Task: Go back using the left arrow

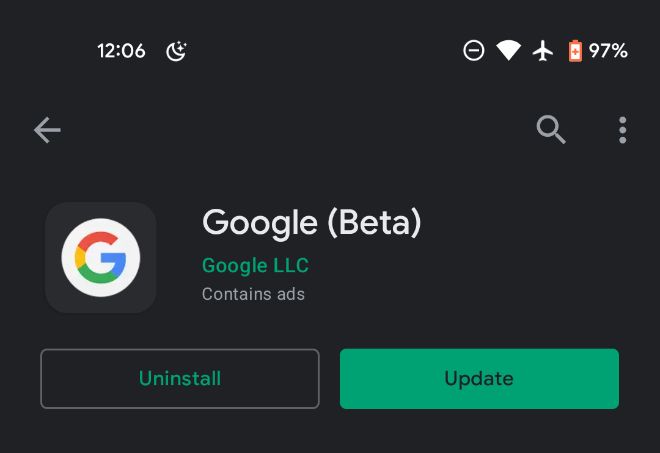Action: [x=47, y=130]
